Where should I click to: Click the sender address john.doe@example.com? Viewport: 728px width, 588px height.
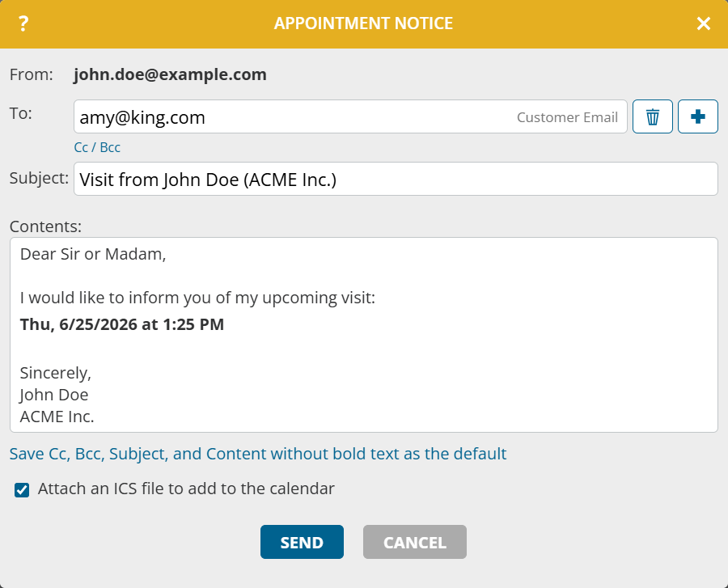170,74
